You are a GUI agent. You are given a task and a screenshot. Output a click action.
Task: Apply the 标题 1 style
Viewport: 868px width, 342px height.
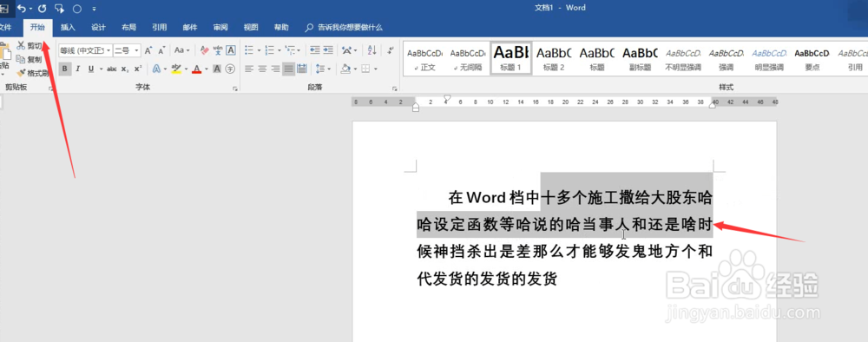(x=511, y=59)
